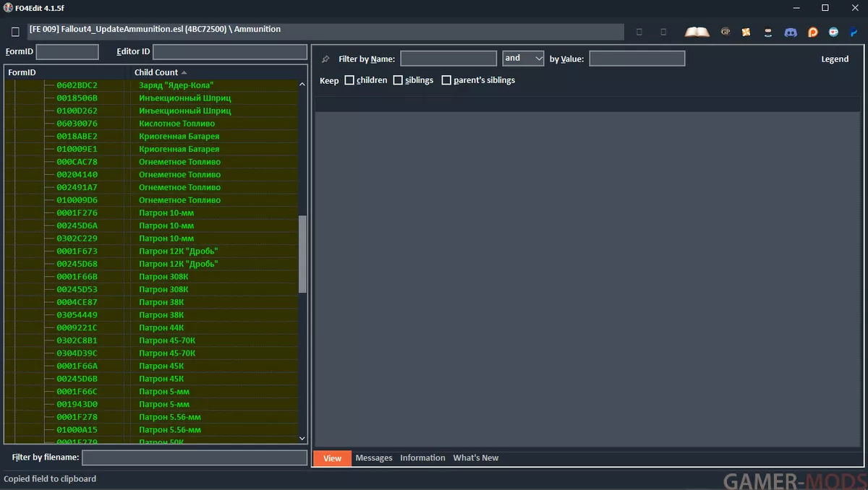
Task: Click the tree's vertical scrollbar thumb
Action: pyautogui.click(x=302, y=254)
